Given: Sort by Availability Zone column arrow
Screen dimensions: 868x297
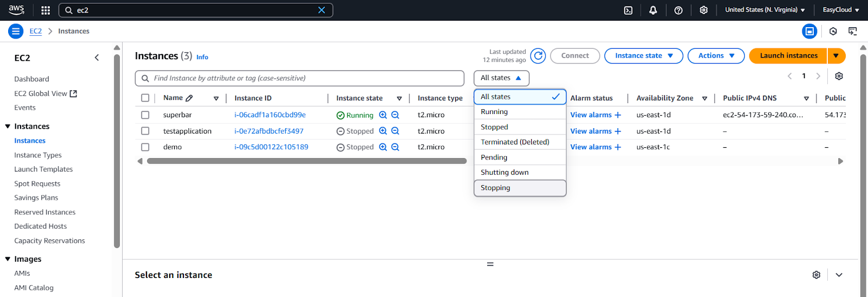Looking at the screenshot, I should (x=705, y=98).
